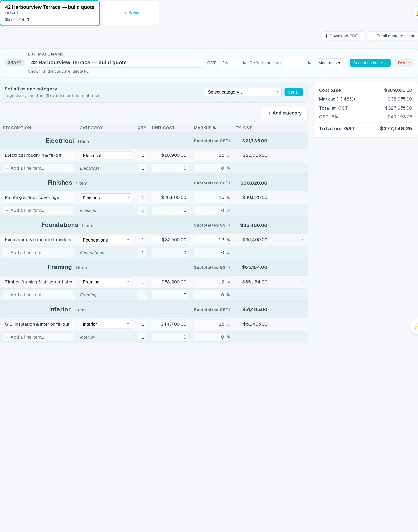This screenshot has height=532, width=418.
Task: Change category of Electrical rough-in item
Action: [106, 155]
